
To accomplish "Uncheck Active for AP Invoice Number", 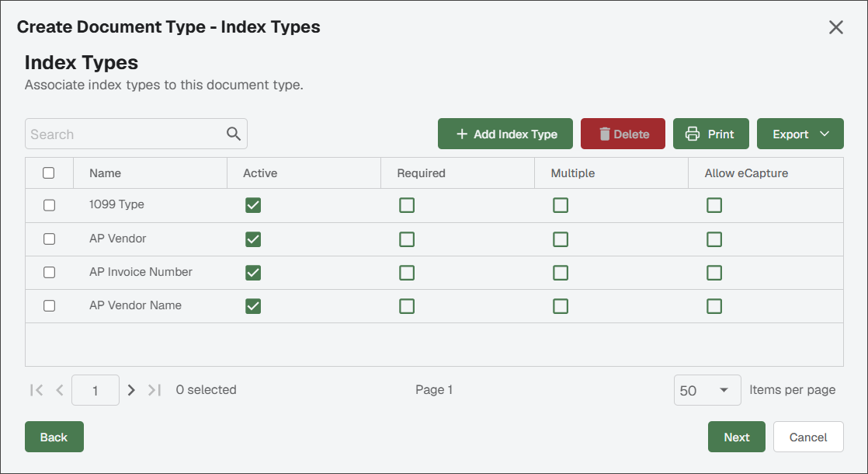I will pyautogui.click(x=253, y=273).
